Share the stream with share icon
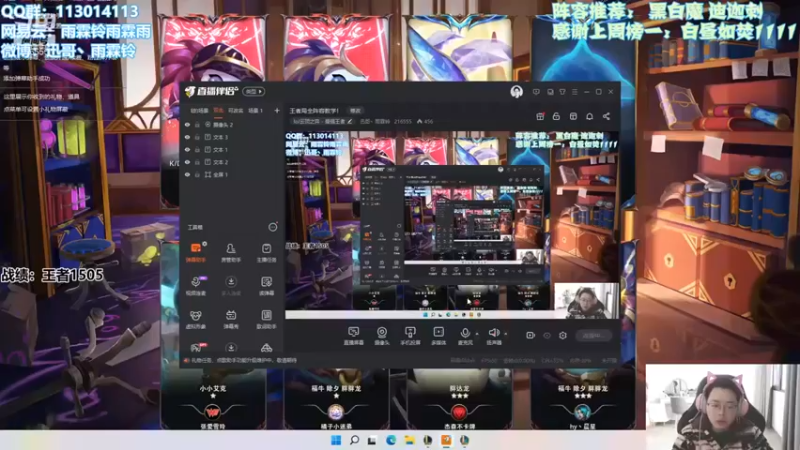 [x=606, y=116]
